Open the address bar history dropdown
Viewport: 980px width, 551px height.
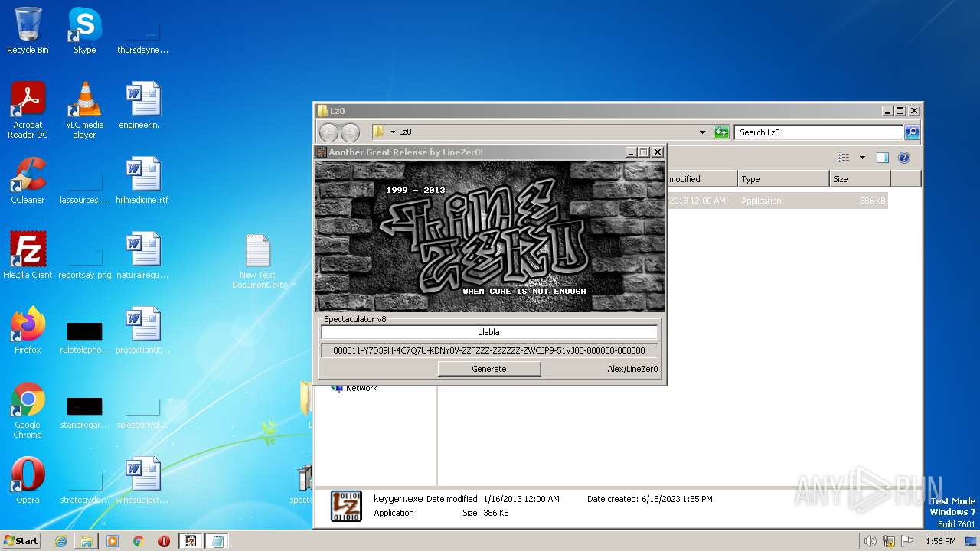pos(702,132)
